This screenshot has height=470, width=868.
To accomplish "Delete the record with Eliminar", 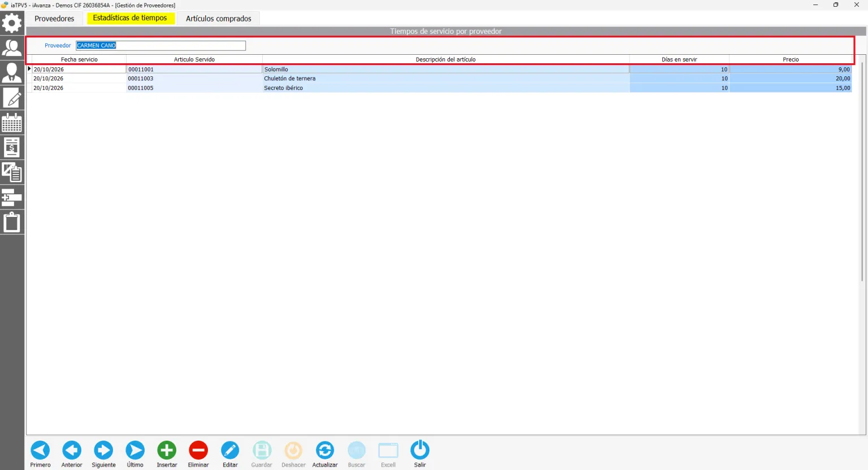I will pyautogui.click(x=198, y=454).
